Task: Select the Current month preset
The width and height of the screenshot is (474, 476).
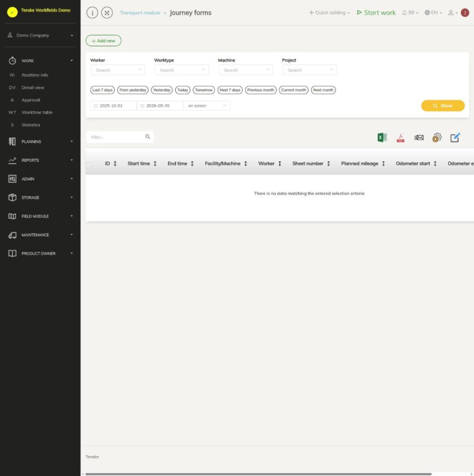Action: 294,90
